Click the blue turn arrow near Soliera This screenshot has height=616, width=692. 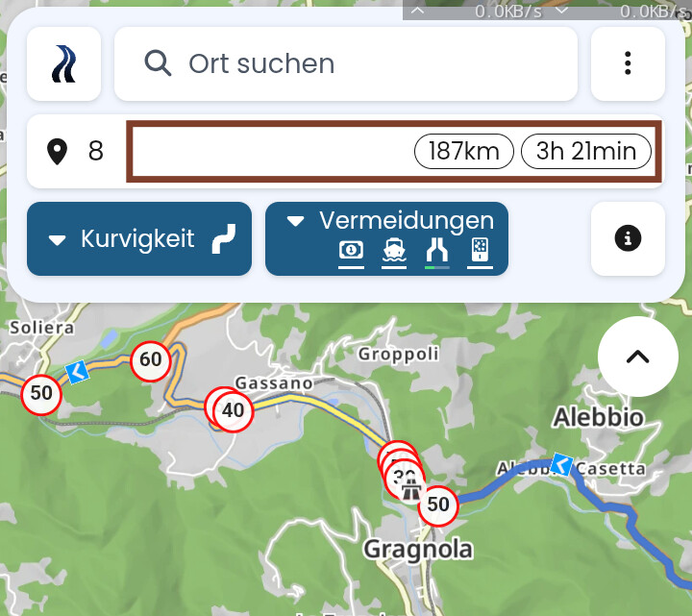click(x=78, y=372)
